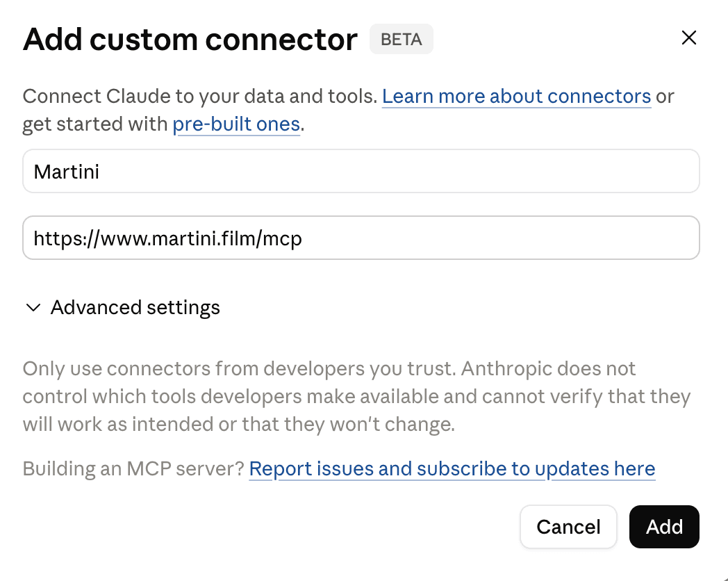This screenshot has height=581, width=728.
Task: Click the Only use connectors from developers warning text
Action: (356, 396)
